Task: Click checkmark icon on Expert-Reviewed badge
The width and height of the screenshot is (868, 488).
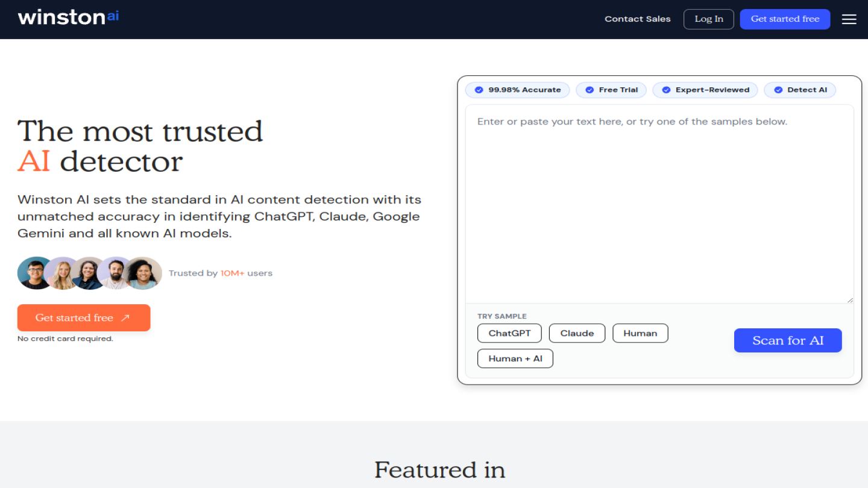Action: coord(666,90)
